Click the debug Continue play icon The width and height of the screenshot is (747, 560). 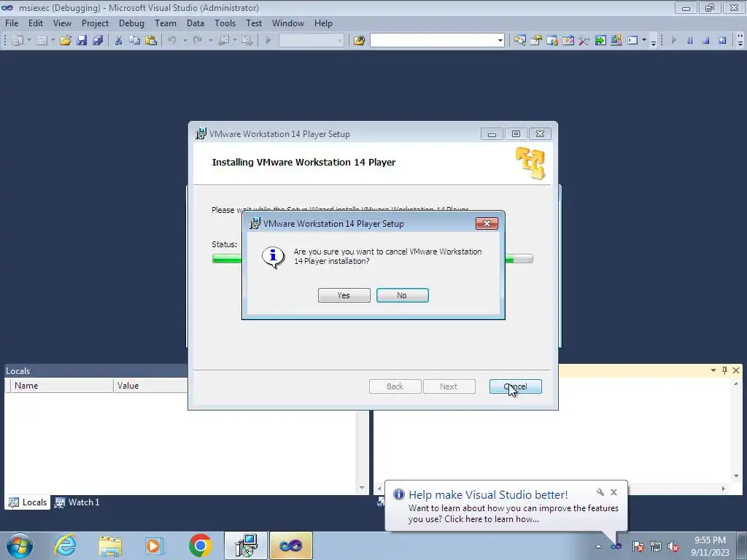673,41
